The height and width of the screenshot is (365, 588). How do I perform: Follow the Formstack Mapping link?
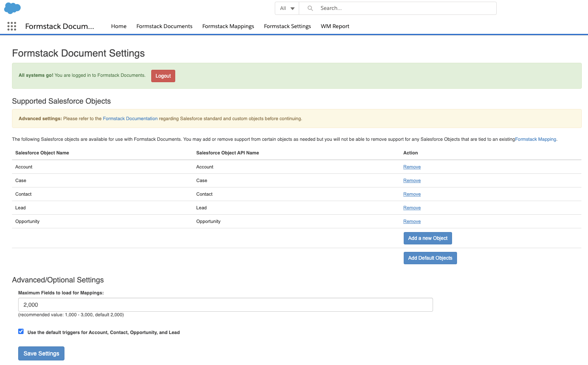click(536, 140)
